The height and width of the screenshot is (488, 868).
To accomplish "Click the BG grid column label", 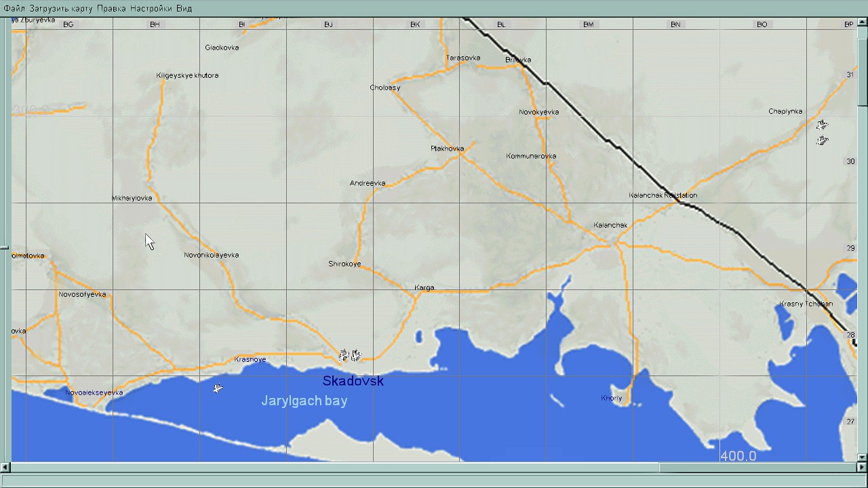I will pos(68,24).
